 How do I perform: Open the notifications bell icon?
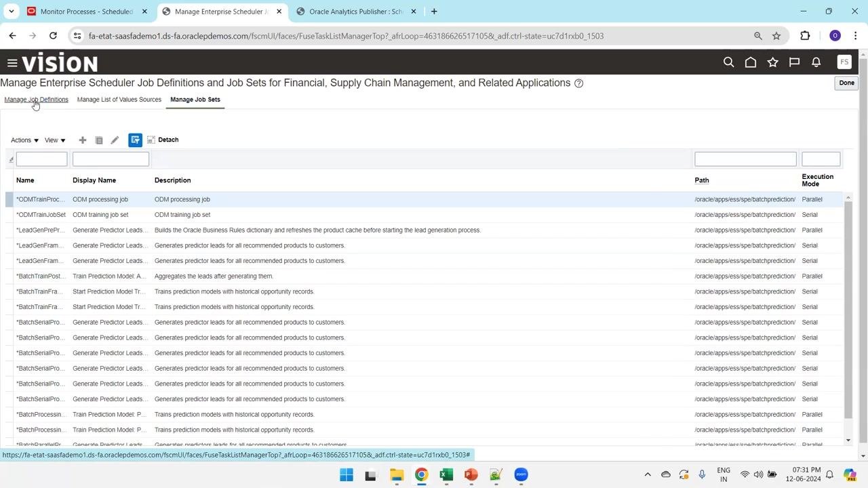click(816, 62)
